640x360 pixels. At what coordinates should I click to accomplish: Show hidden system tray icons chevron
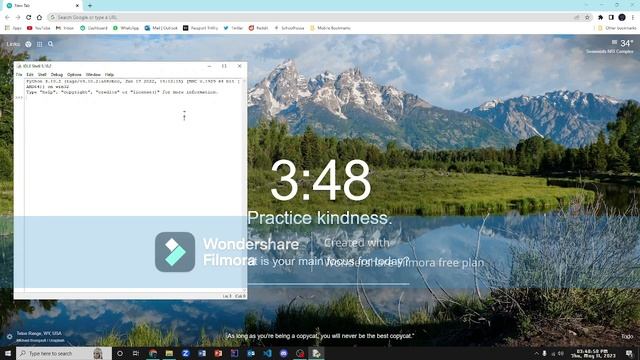(536, 353)
